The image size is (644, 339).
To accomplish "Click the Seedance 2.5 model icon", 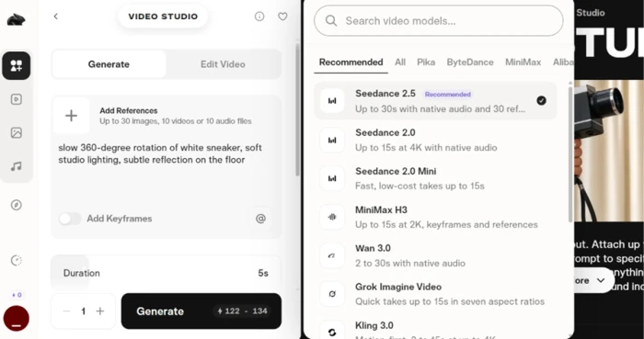I will tap(332, 101).
